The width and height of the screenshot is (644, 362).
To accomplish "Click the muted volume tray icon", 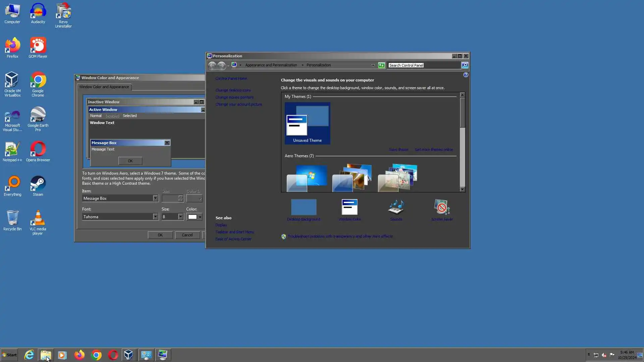I will (x=604, y=355).
